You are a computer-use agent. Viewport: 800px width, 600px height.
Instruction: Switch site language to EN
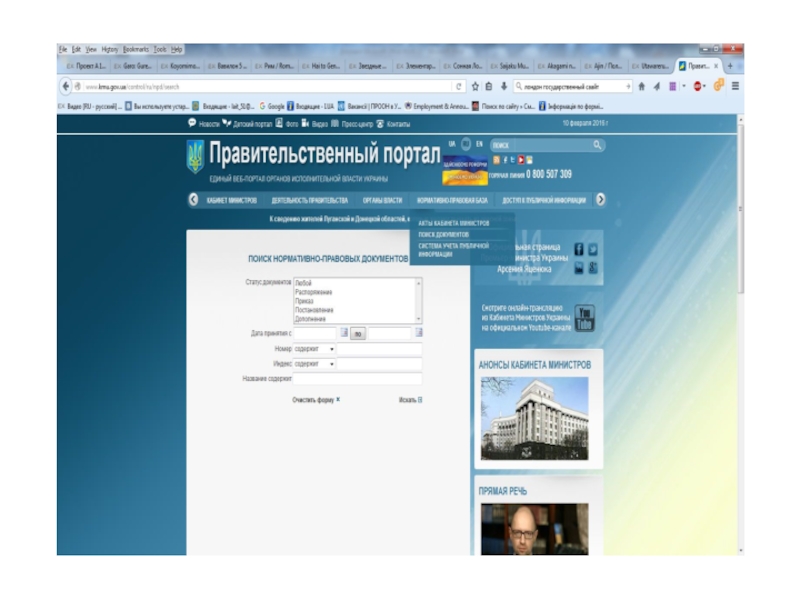479,144
